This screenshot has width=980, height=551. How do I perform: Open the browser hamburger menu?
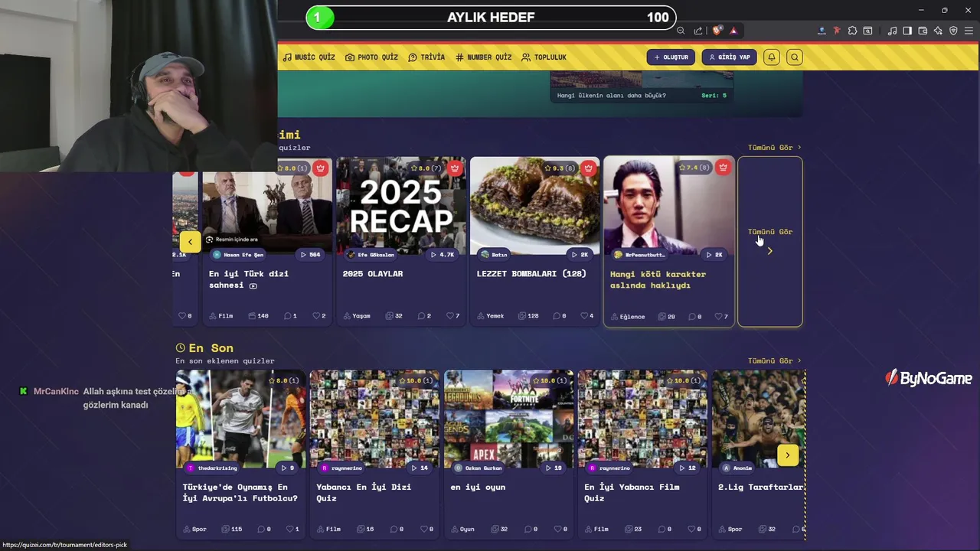click(969, 31)
